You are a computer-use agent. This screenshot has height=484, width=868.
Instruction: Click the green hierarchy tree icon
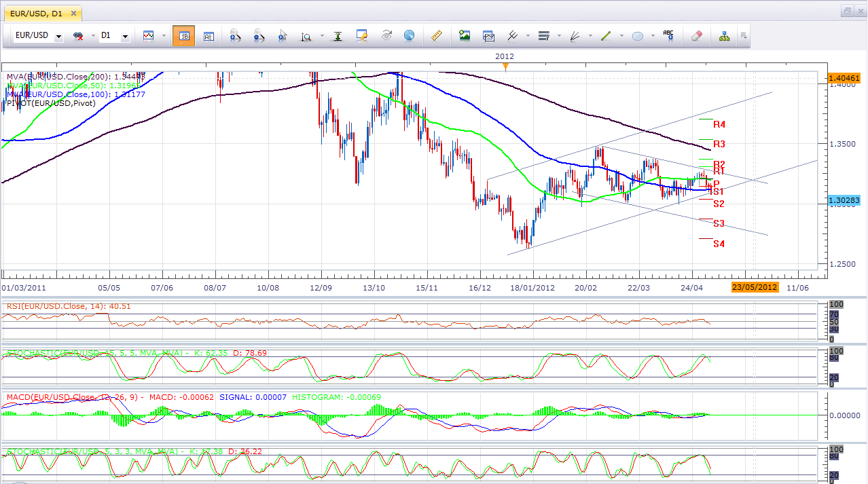coord(724,36)
